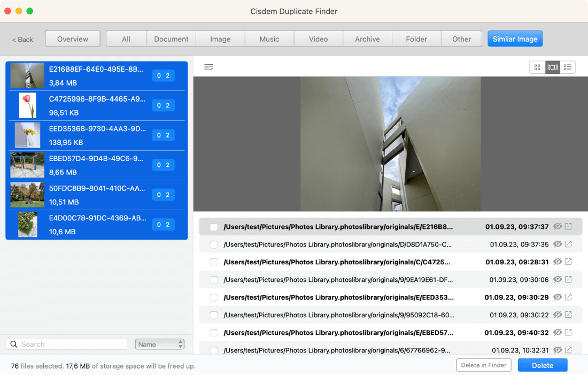588x375 pixels.
Task: Check the box for D8D1A750 file
Action: click(214, 244)
